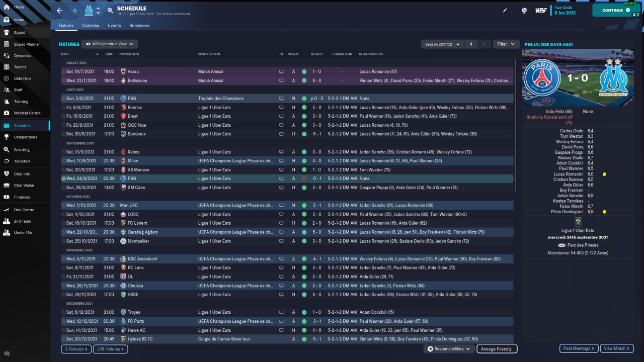Sort fixtures by the Date column header
This screenshot has height=362, width=644.
coord(65,54)
